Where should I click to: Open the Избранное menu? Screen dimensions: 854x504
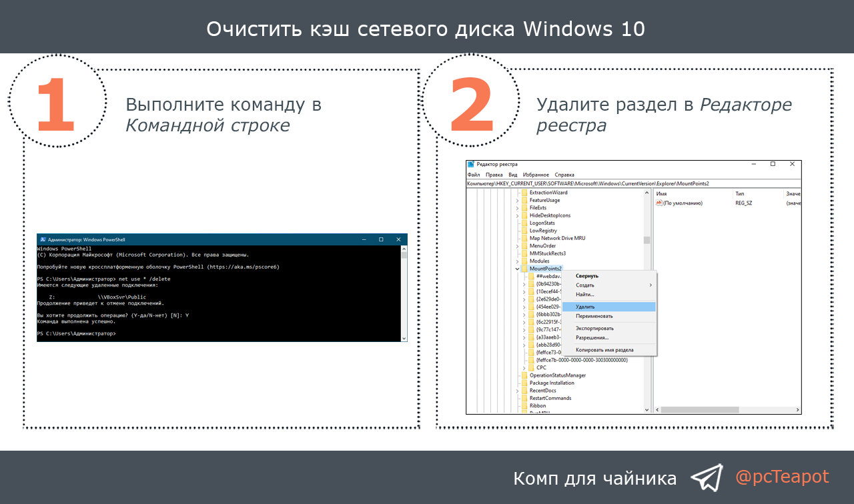click(536, 175)
